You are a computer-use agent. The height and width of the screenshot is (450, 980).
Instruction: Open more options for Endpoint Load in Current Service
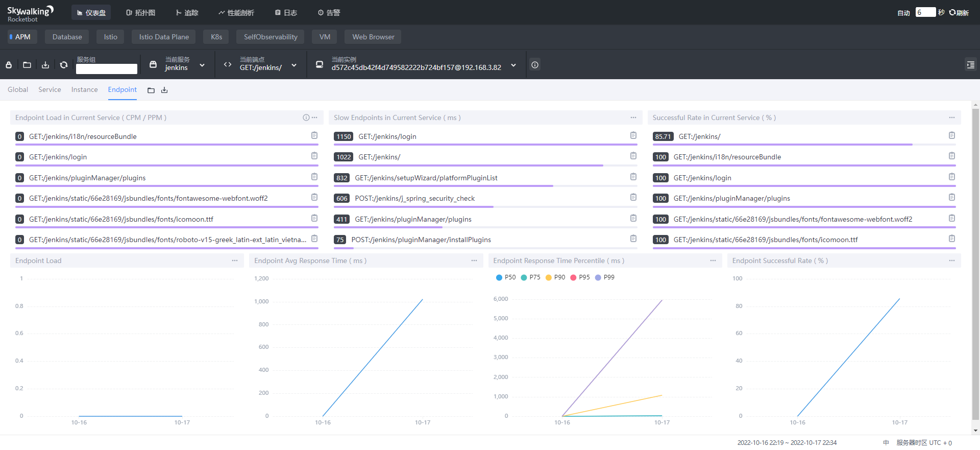pyautogui.click(x=315, y=117)
